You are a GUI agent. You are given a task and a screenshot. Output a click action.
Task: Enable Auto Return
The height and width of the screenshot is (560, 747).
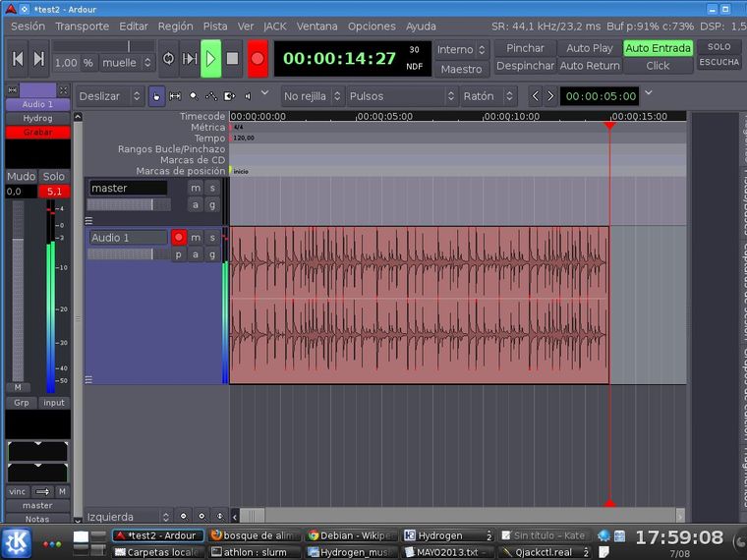[x=590, y=66]
